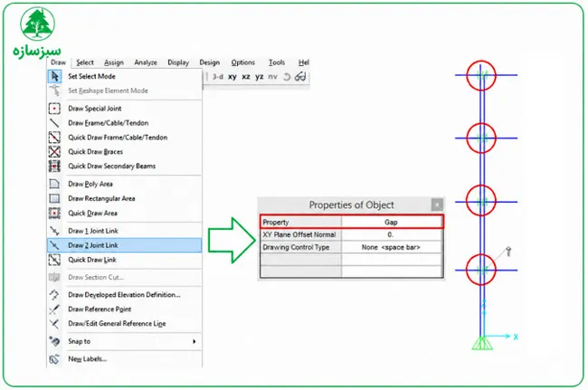Open the Options menu
Image resolution: width=588 pixels, height=390 pixels.
242,62
